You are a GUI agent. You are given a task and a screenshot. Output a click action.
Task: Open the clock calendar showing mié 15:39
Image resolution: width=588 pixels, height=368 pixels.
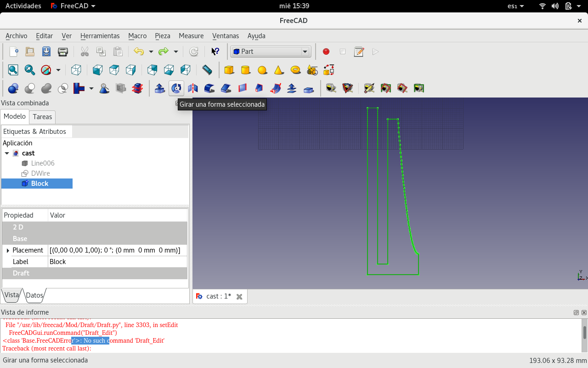click(x=294, y=6)
